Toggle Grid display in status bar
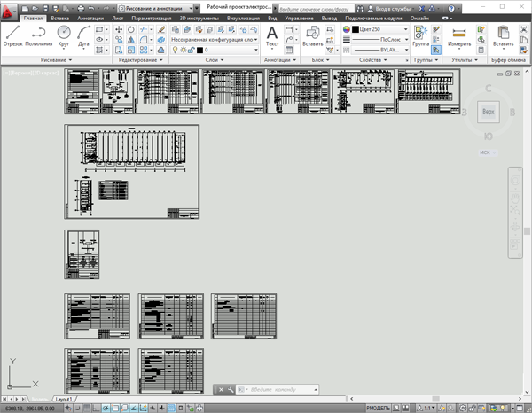Image resolution: width=532 pixels, height=413 pixels. coord(87,409)
